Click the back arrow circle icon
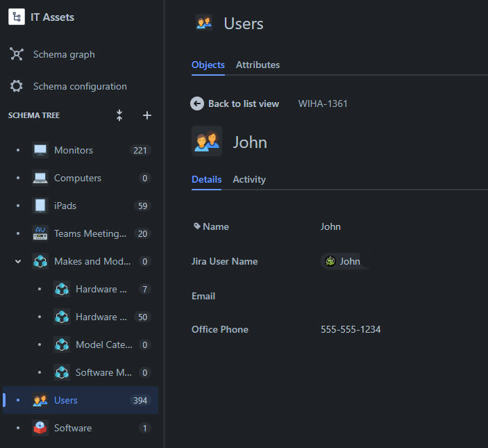 (x=197, y=103)
